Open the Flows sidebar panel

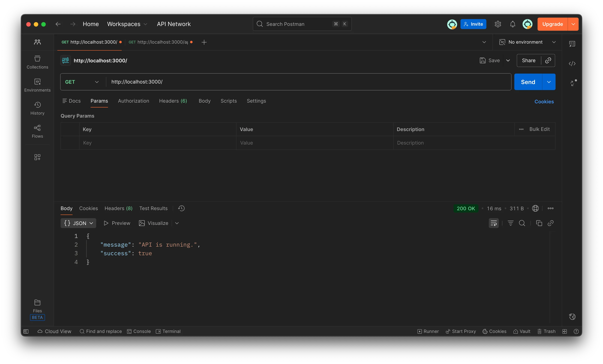click(37, 131)
